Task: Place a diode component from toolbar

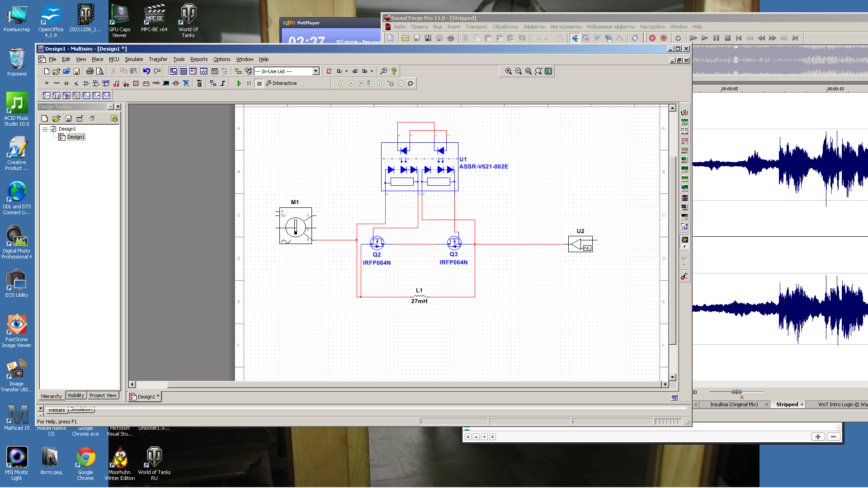Action: (66, 84)
